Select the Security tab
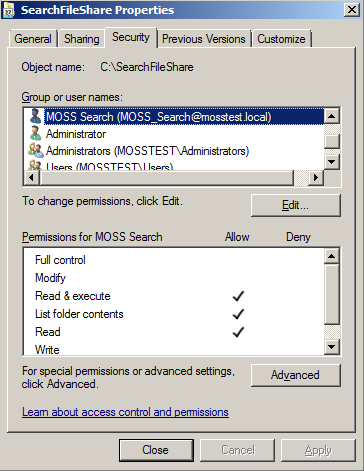Screen dimensions: 364x471 (131, 37)
